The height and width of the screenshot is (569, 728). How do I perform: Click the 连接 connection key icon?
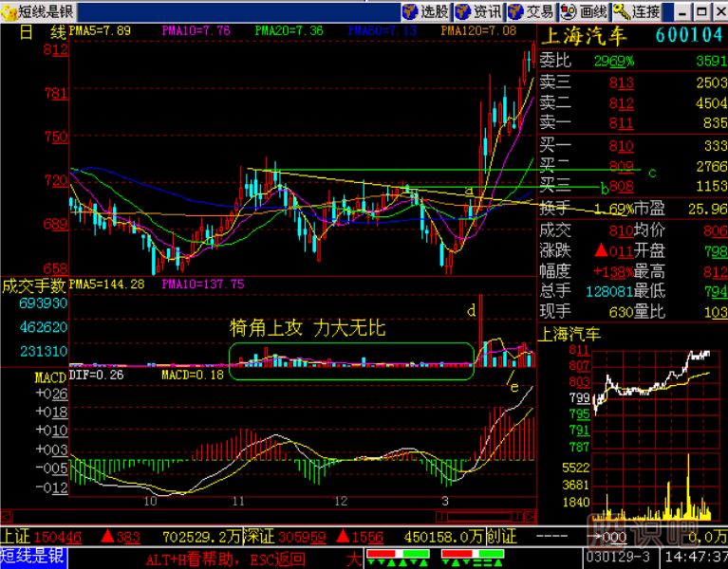tap(637, 11)
